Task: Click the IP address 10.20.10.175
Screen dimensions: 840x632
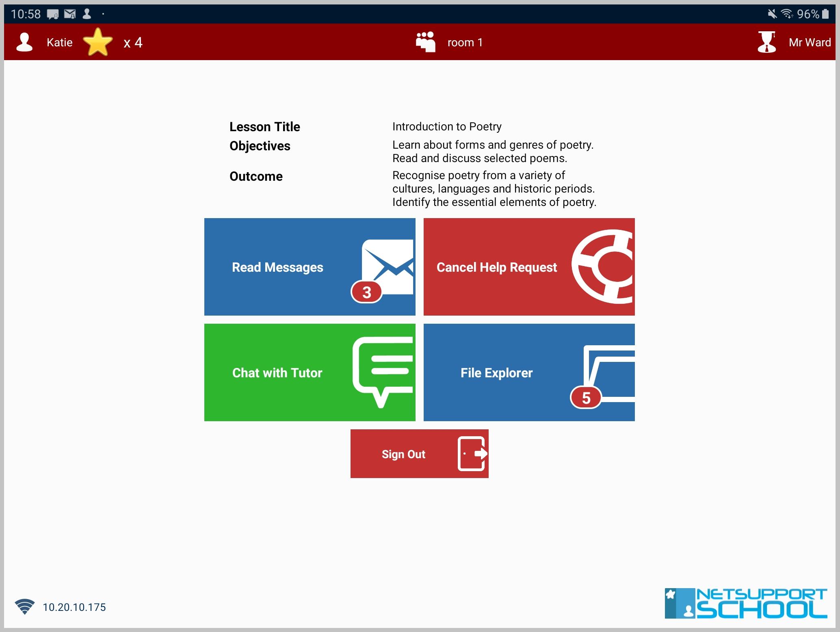Action: coord(74,607)
